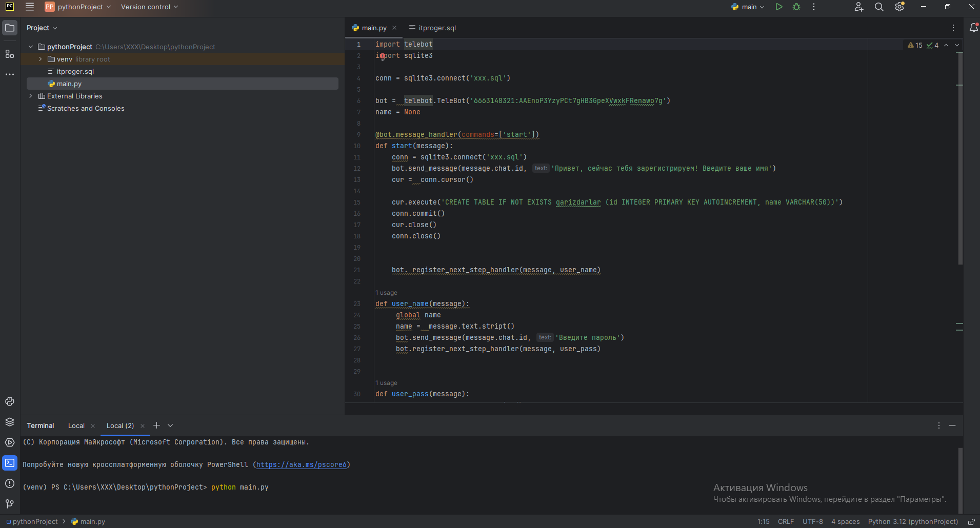980x528 pixels.
Task: Click line number 15 in gutter
Action: pos(357,202)
